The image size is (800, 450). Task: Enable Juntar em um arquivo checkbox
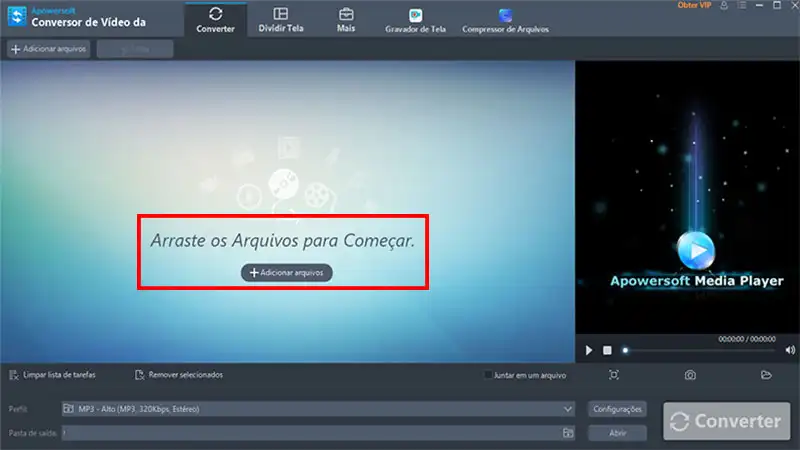tap(488, 375)
